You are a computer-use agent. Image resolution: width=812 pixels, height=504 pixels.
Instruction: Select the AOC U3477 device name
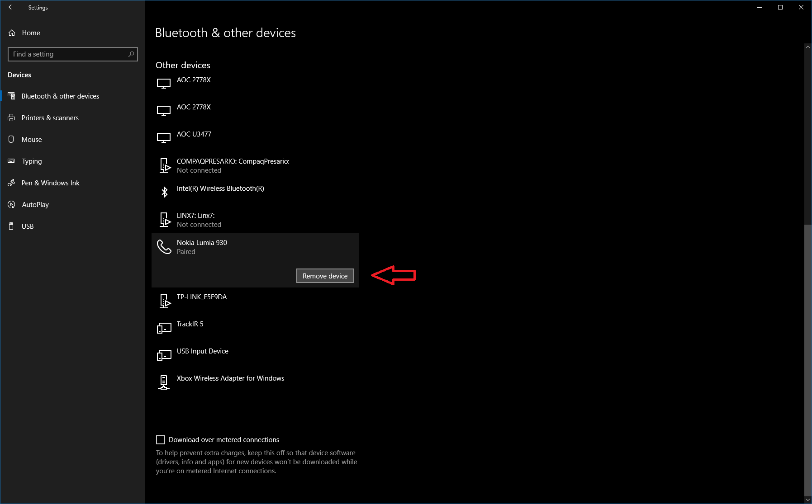(x=194, y=134)
